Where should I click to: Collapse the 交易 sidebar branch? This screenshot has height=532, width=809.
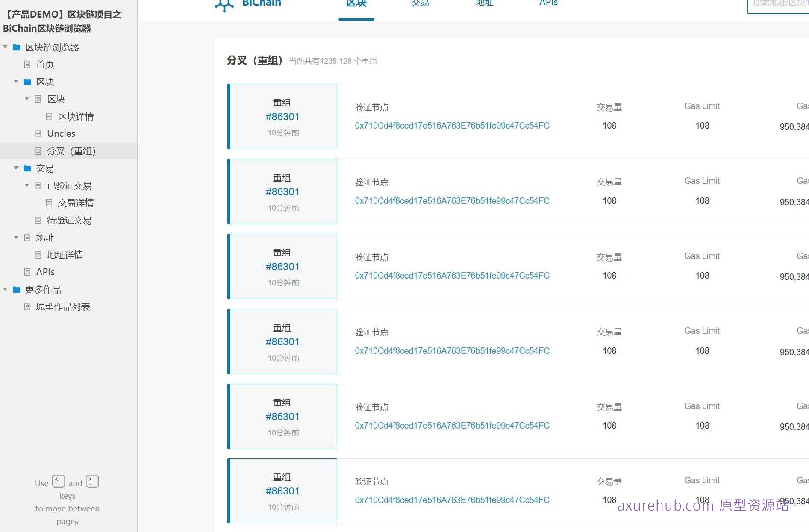point(16,168)
